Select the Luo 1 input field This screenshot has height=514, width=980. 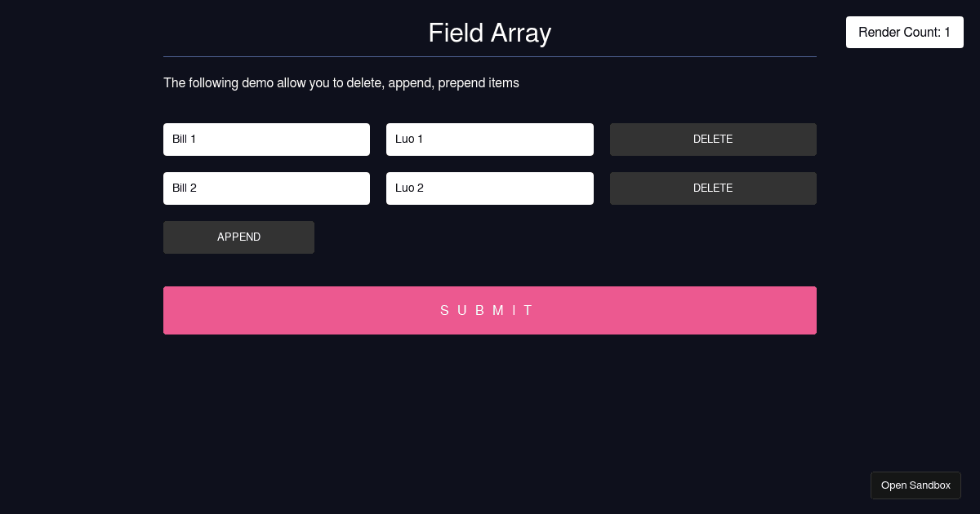pyautogui.click(x=490, y=140)
